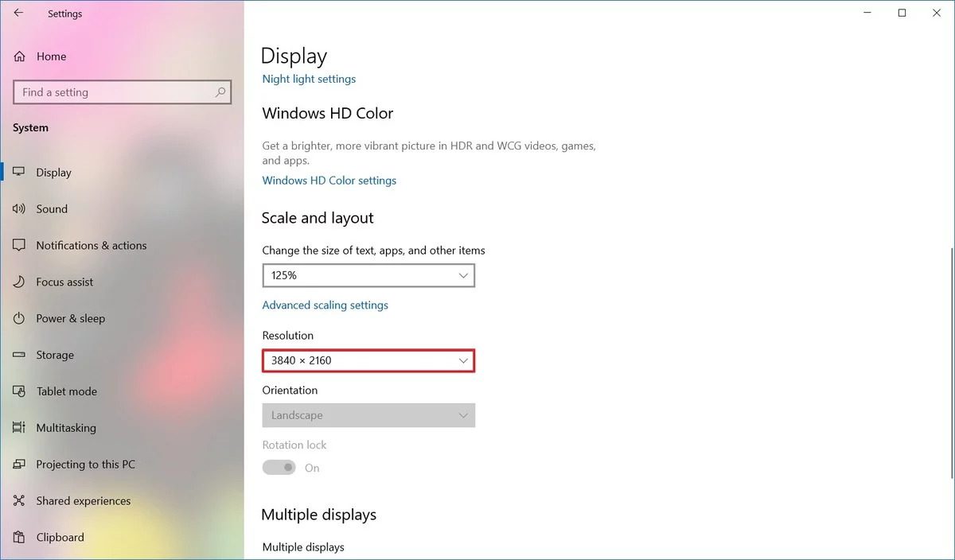This screenshot has height=560, width=955.
Task: Click the back arrow in Settings
Action: click(x=18, y=14)
